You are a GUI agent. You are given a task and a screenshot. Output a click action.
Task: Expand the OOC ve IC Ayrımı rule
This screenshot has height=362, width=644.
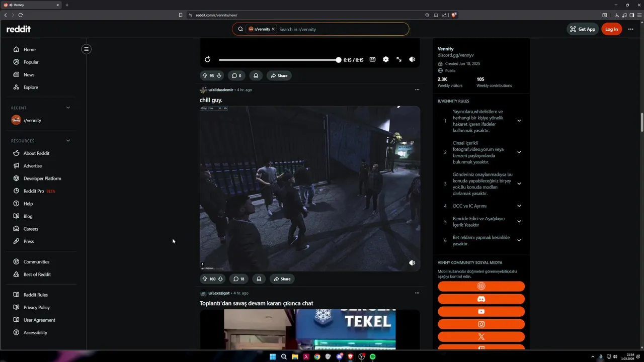tap(519, 206)
